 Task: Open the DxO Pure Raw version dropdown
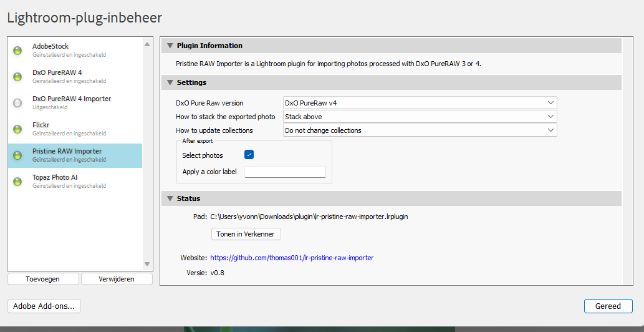pos(420,103)
